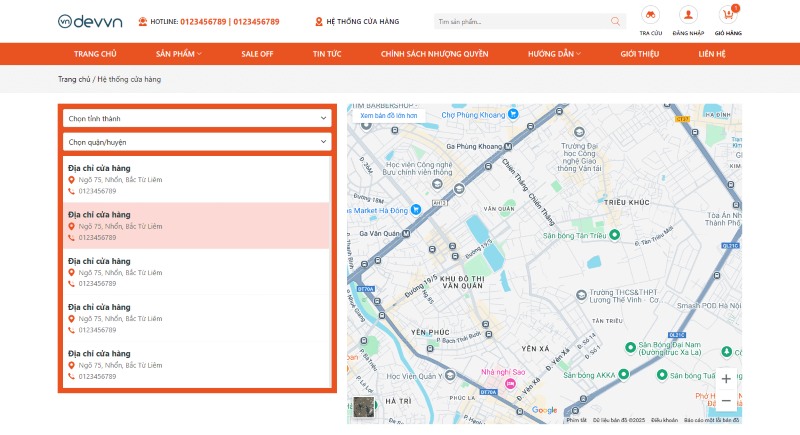Viewport: 800px width, 435px height.
Task: Click Trường THCS&THPT Lương Thế Vinh marker
Action: pyautogui.click(x=581, y=295)
